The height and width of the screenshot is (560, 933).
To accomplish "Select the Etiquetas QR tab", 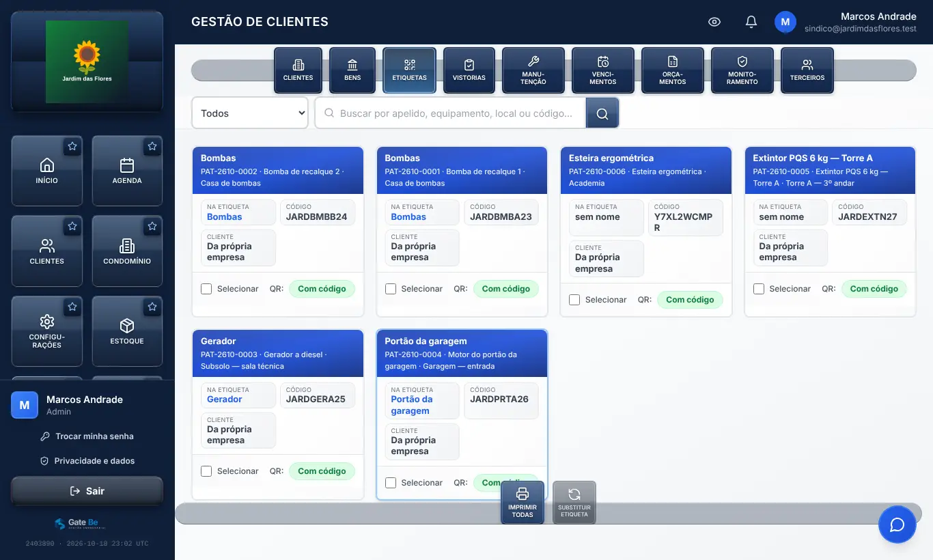I will point(409,70).
